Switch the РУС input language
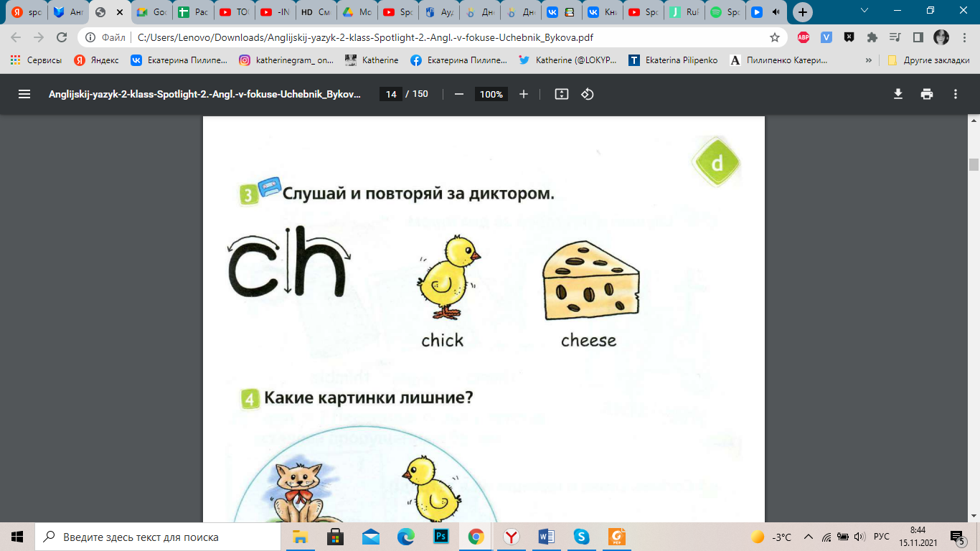 point(882,537)
